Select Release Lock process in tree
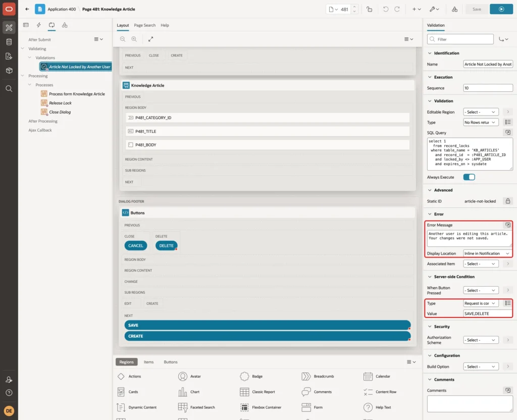This screenshot has width=517, height=420. tap(60, 103)
